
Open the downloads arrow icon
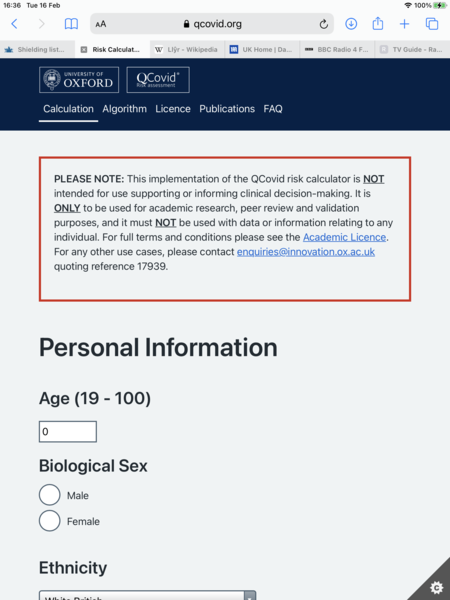click(351, 24)
